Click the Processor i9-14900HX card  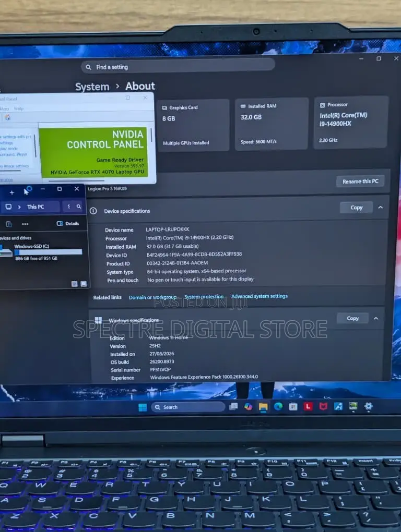pos(350,122)
